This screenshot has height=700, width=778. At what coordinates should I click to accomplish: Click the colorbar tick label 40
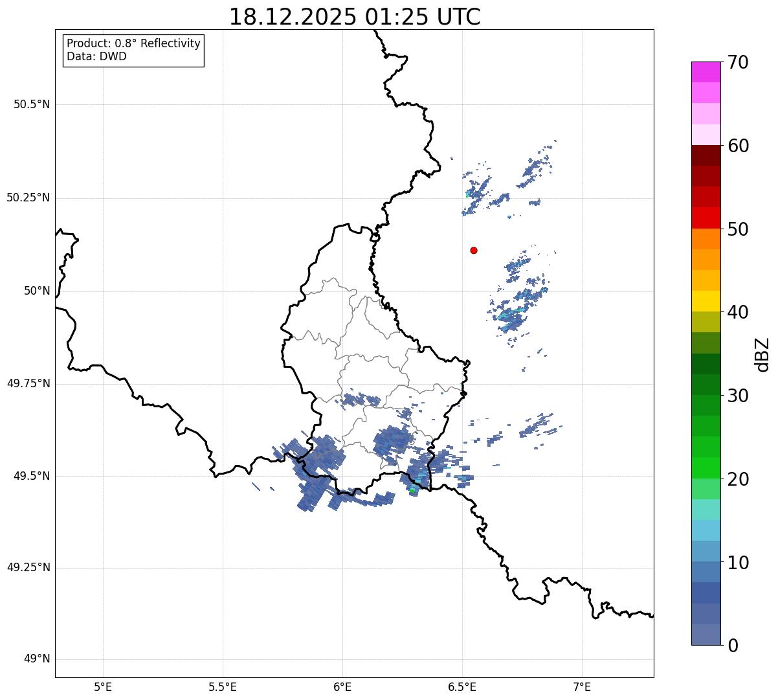pyautogui.click(x=738, y=312)
